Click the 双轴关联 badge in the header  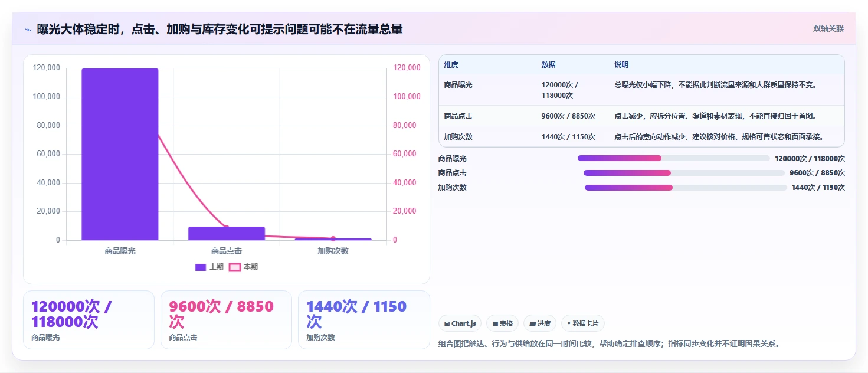[x=828, y=28]
